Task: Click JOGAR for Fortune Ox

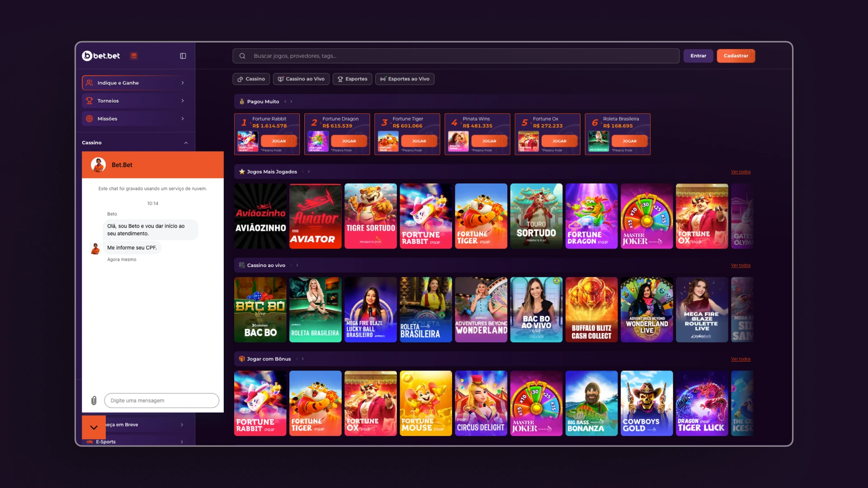Action: (x=559, y=141)
